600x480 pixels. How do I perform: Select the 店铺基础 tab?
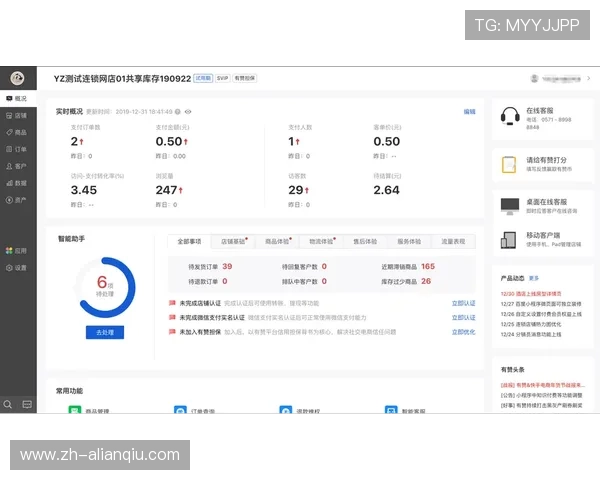[233, 242]
